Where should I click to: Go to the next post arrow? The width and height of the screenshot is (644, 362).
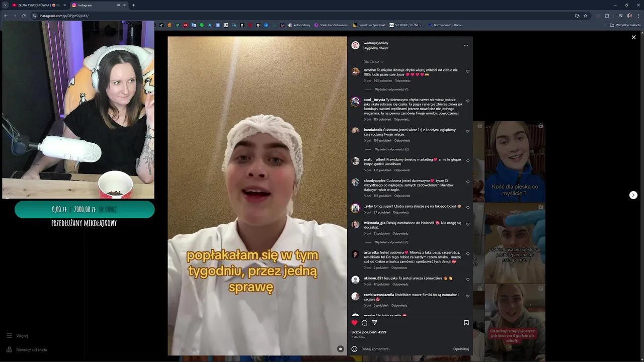coord(633,195)
